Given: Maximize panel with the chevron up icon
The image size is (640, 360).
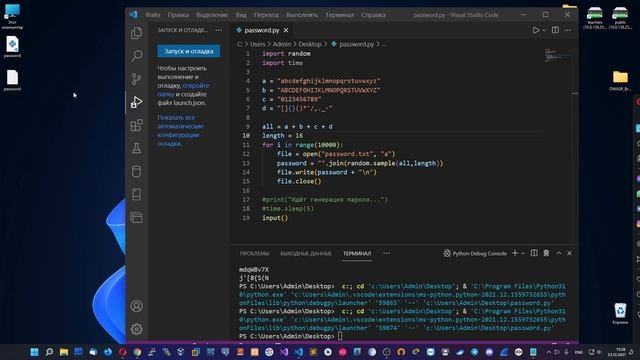Looking at the screenshot, I should point(559,253).
